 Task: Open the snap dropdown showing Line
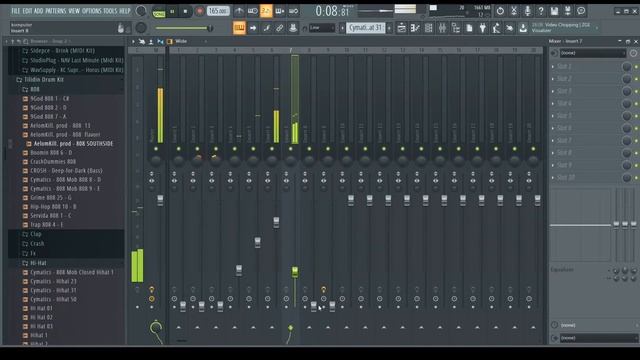tap(321, 28)
